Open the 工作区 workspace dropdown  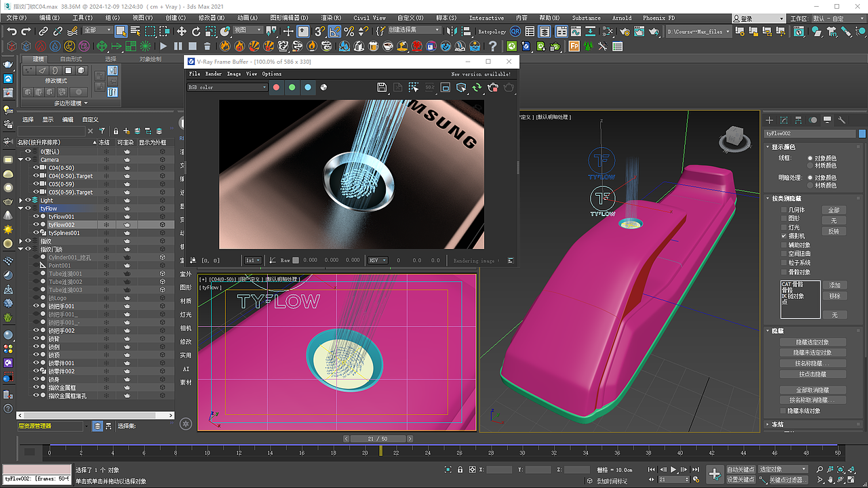click(837, 18)
